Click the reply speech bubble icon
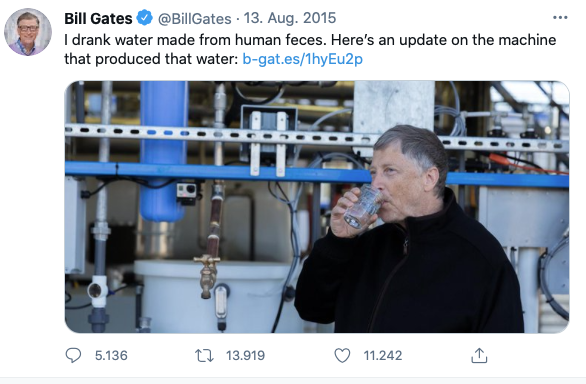The height and width of the screenshot is (384, 586). [73, 355]
